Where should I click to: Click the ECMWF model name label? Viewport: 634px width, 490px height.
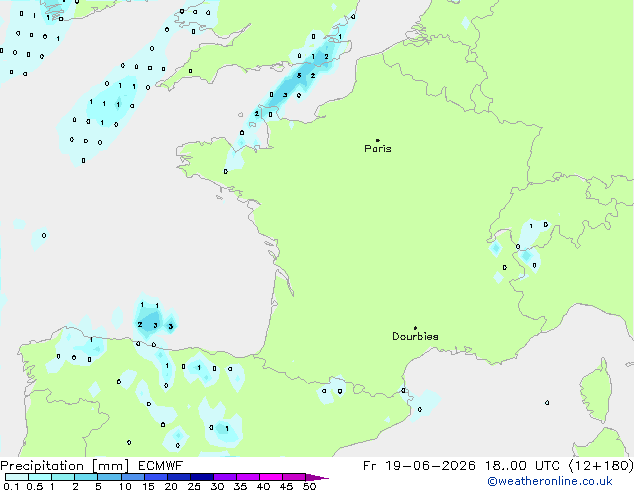tap(161, 466)
